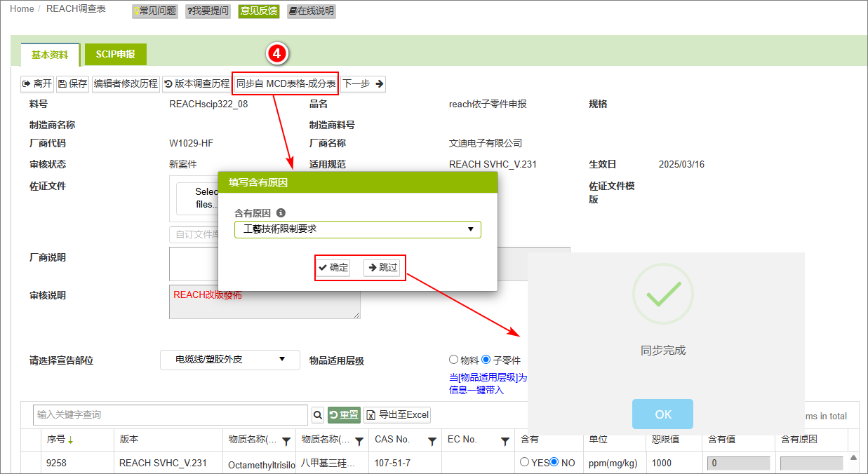The image size is (868, 474).
Task: Click the CAS cell 107-51-7
Action: [393, 463]
